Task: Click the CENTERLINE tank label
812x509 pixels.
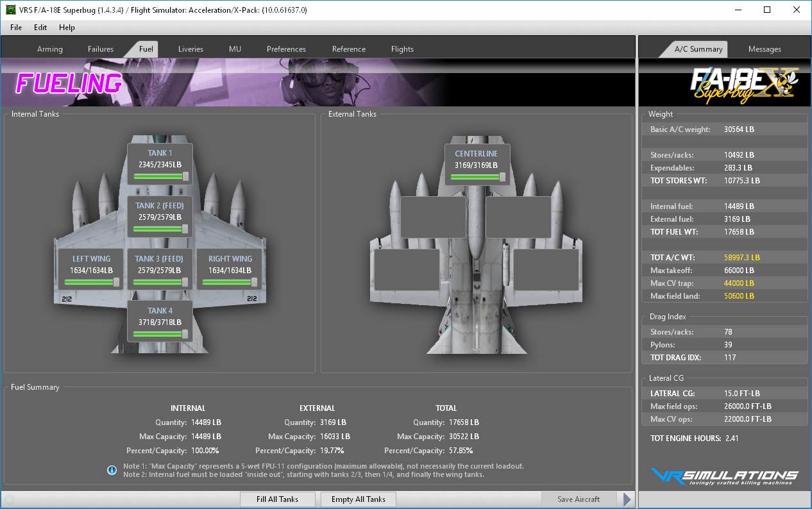Action: (477, 154)
